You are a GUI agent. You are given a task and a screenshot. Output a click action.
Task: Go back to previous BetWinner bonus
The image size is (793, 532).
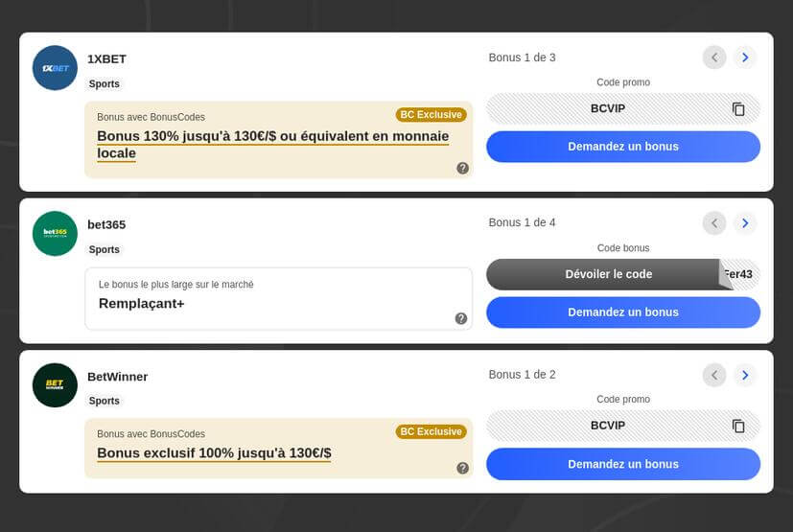click(x=714, y=375)
